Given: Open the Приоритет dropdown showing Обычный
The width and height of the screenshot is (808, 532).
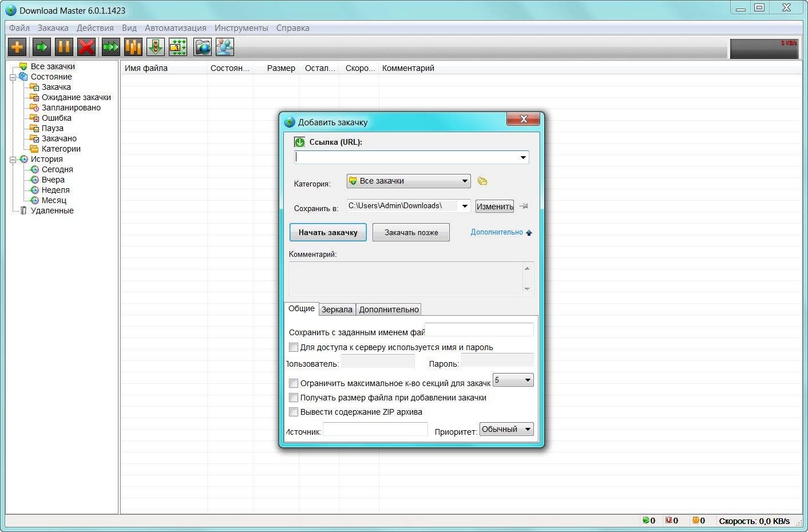Looking at the screenshot, I should pyautogui.click(x=506, y=429).
